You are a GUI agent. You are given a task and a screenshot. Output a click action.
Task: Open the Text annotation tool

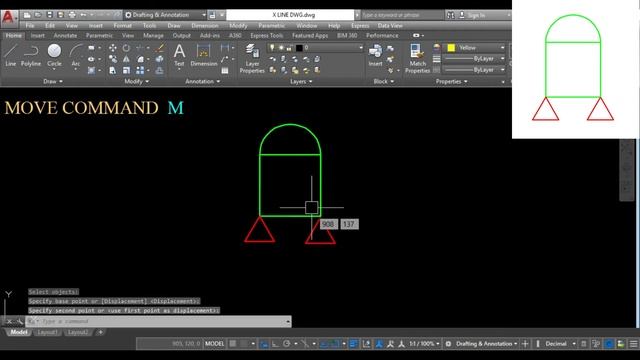pos(179,55)
